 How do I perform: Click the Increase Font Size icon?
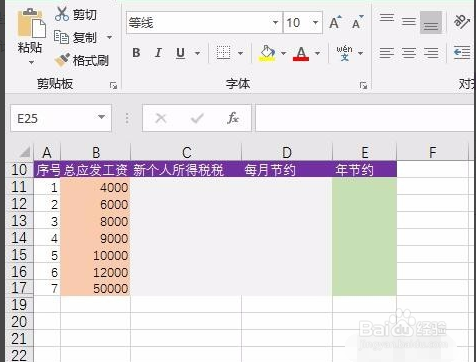(x=335, y=22)
